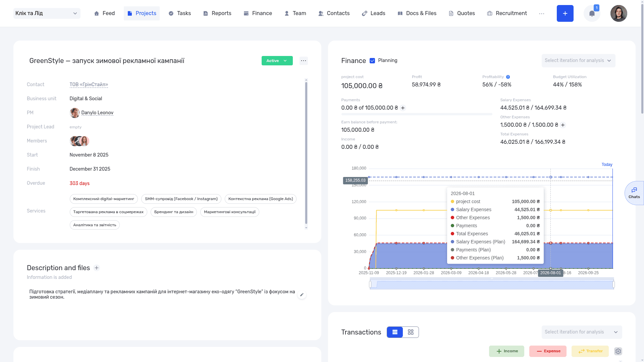Open the Team tab

coord(295,13)
